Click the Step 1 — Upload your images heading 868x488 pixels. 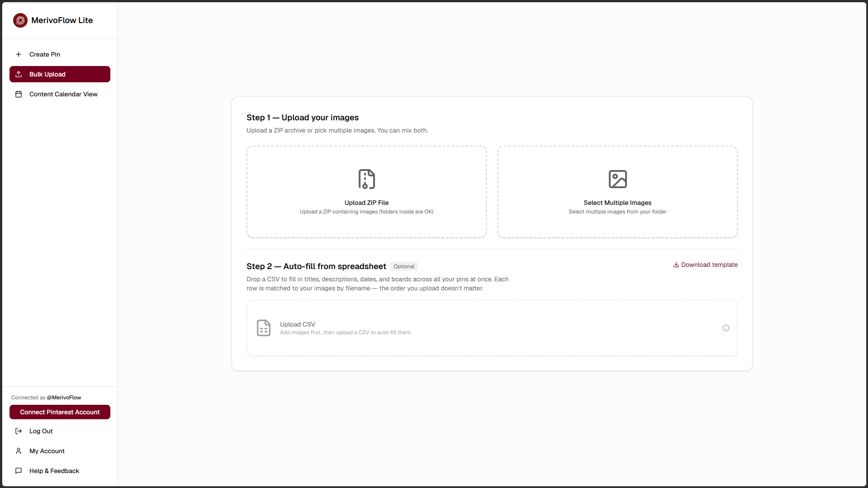(302, 118)
